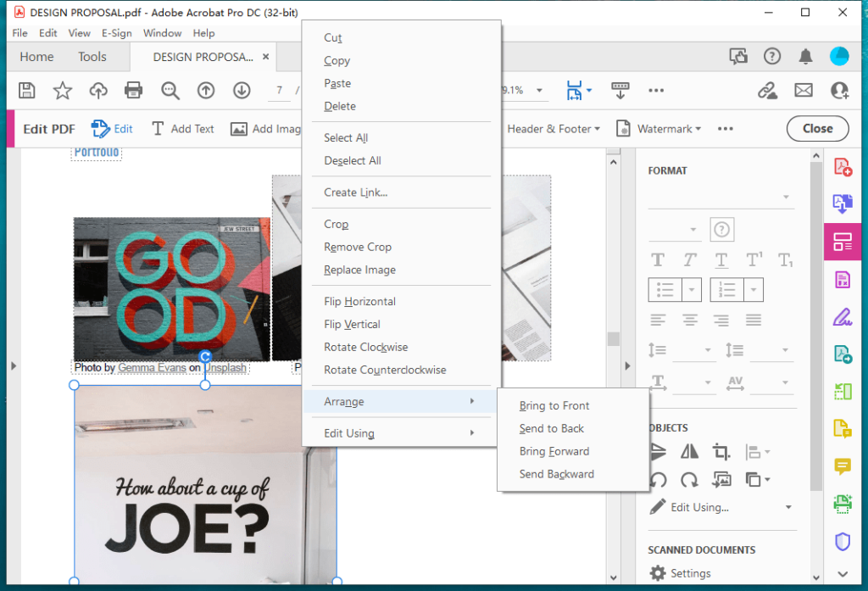Click Rotate Clockwise icon in Objects panel

pos(689,480)
